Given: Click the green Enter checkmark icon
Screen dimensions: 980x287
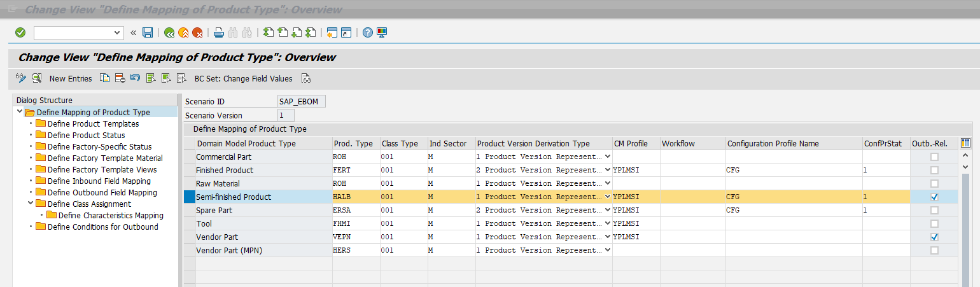Looking at the screenshot, I should (20, 32).
